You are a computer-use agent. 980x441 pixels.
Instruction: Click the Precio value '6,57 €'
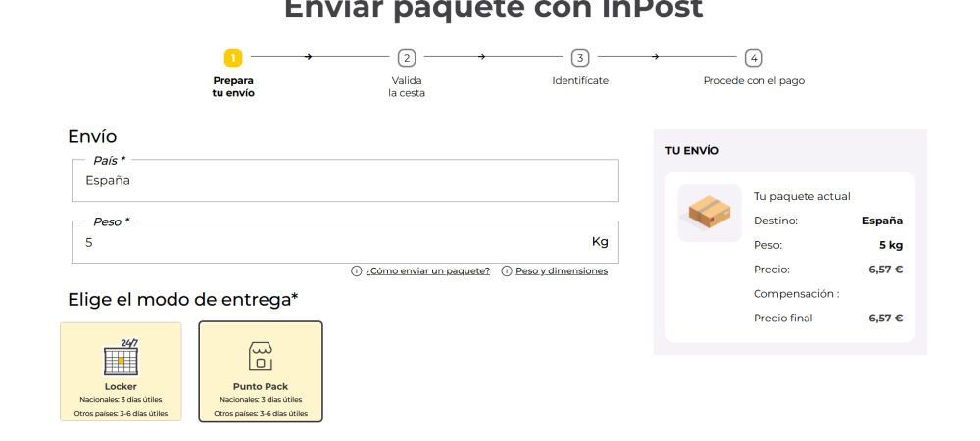(886, 269)
